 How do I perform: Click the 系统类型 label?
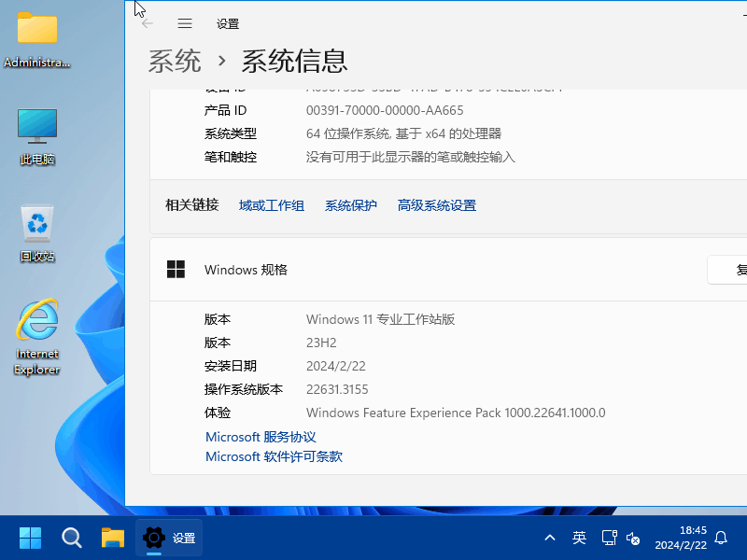(230, 133)
